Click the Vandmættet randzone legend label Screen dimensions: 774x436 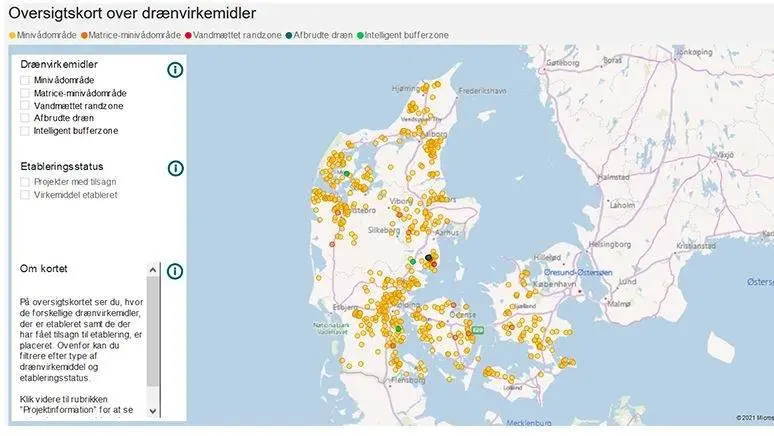pos(237,35)
